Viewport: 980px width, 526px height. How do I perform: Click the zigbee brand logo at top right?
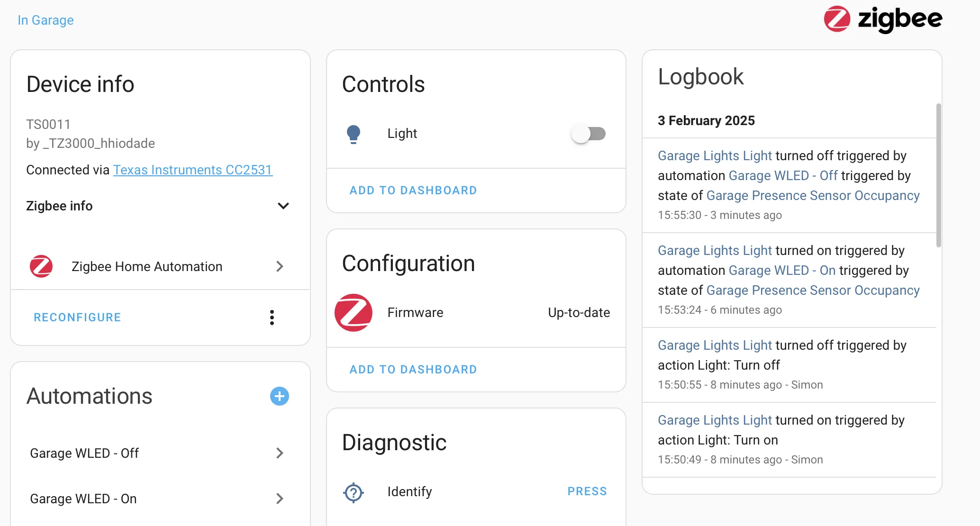883,19
